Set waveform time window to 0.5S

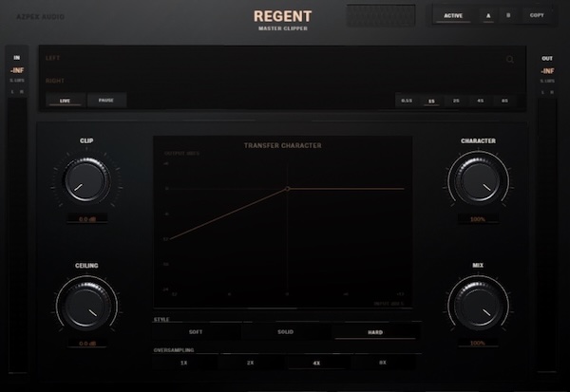(x=407, y=101)
